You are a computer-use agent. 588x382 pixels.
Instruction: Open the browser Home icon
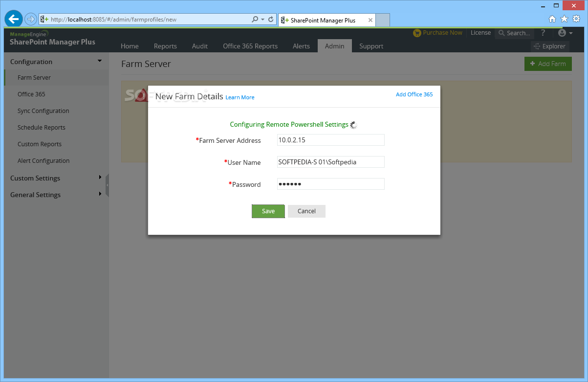pyautogui.click(x=552, y=19)
